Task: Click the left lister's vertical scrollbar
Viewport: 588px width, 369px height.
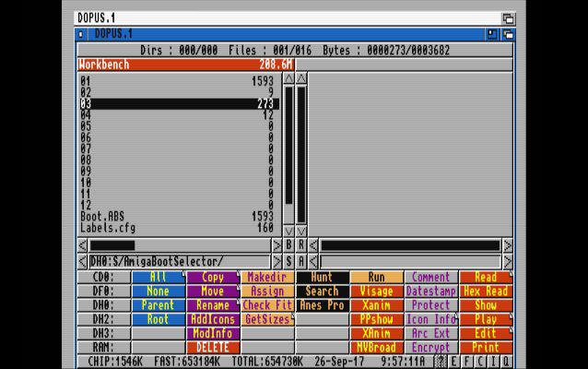Action: (x=288, y=155)
